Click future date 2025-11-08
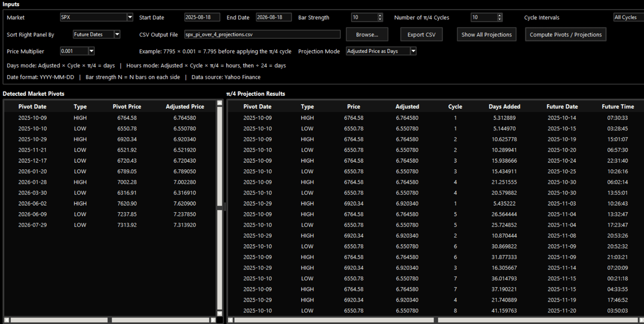 (562, 236)
